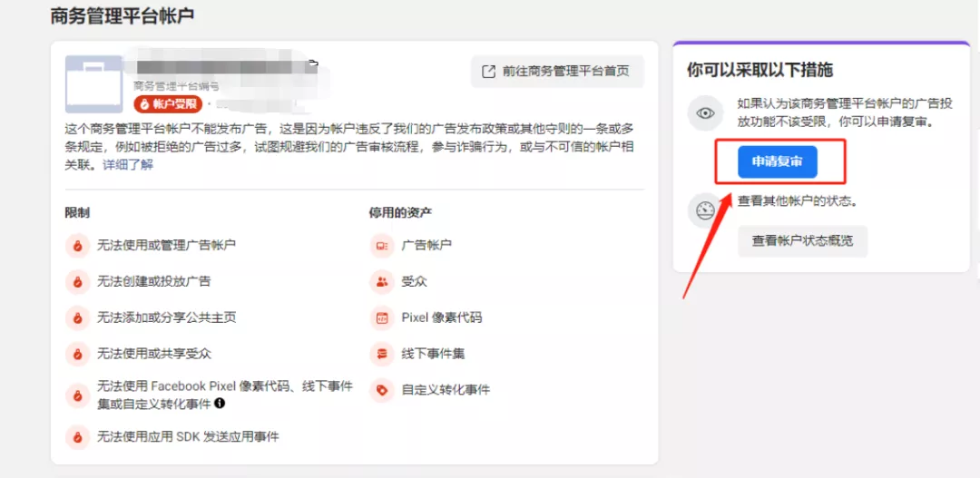
Task: Click the 申请复审 button
Action: (777, 161)
